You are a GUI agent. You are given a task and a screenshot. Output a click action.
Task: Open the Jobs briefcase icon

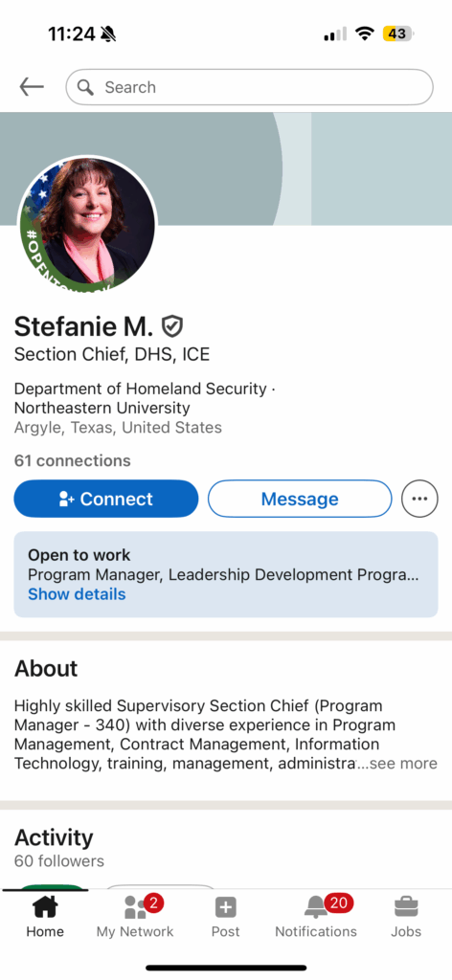pyautogui.click(x=406, y=907)
